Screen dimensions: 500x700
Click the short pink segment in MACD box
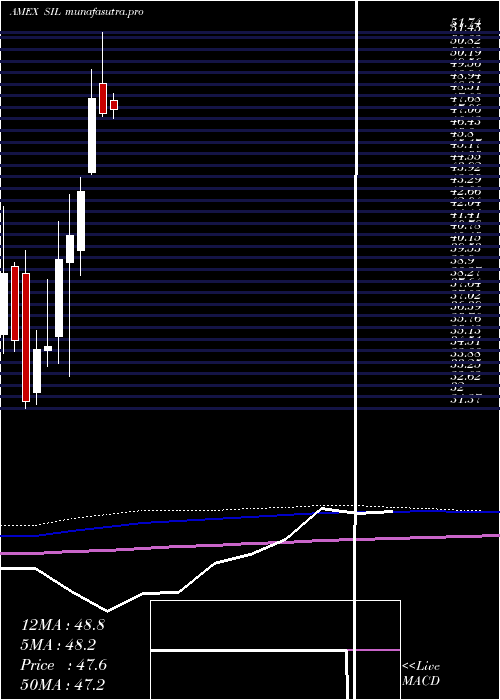point(374,650)
